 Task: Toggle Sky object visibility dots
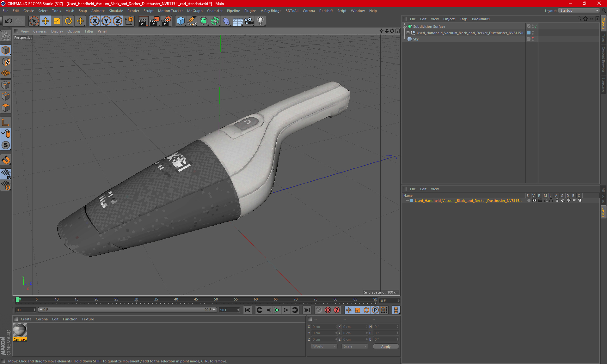tap(533, 39)
